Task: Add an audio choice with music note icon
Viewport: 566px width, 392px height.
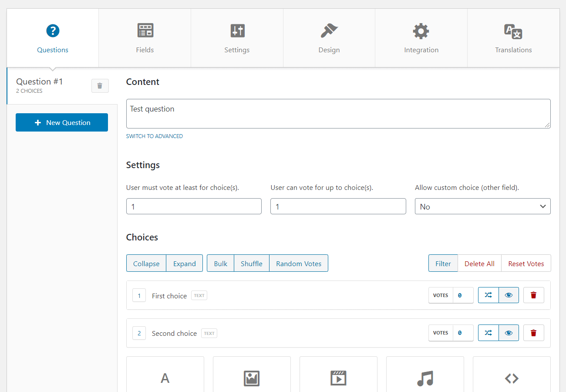Action: pos(425,377)
